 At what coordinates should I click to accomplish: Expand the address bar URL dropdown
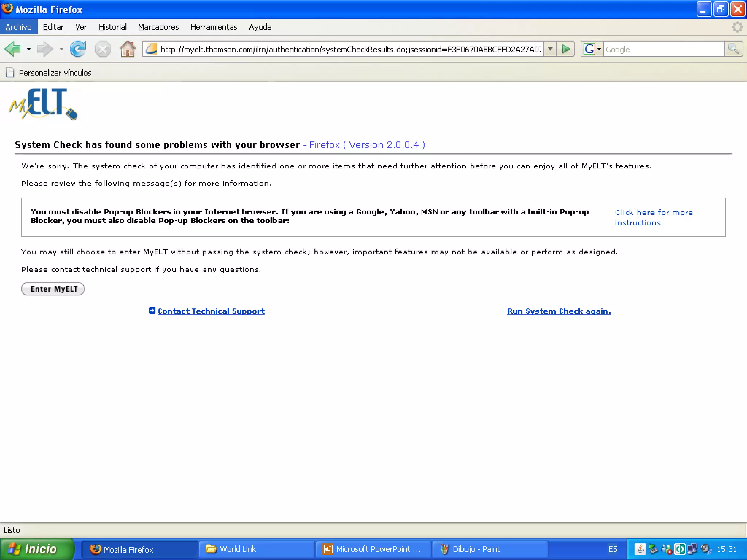(550, 49)
